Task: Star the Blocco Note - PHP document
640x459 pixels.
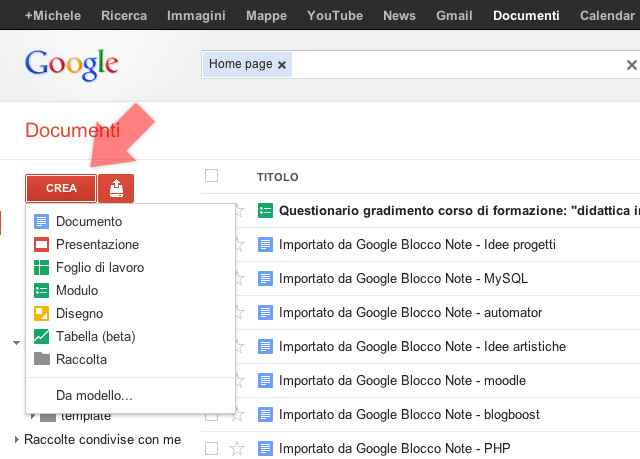Action: [x=238, y=448]
